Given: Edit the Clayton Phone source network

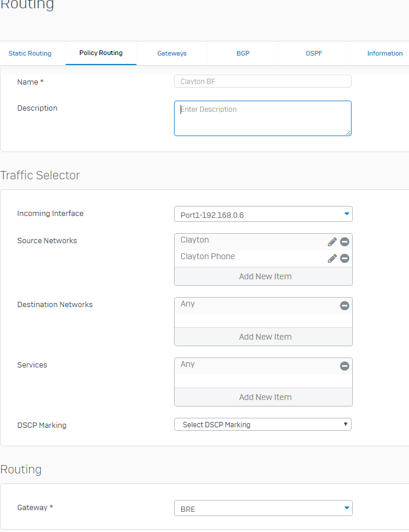Looking at the screenshot, I should 332,258.
